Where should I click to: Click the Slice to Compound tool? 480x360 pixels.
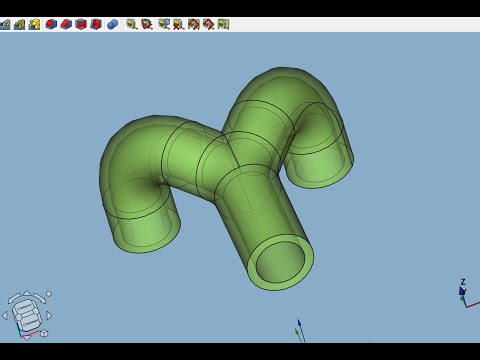(81, 24)
